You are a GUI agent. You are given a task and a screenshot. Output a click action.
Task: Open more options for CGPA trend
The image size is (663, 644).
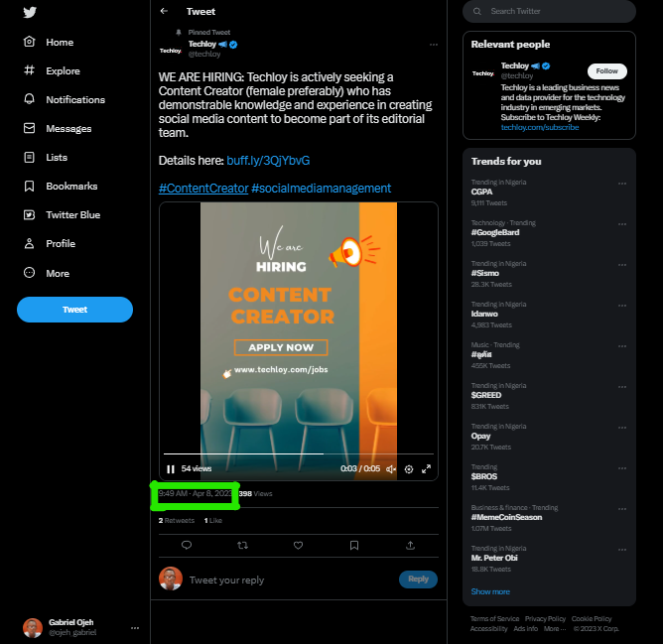(622, 184)
